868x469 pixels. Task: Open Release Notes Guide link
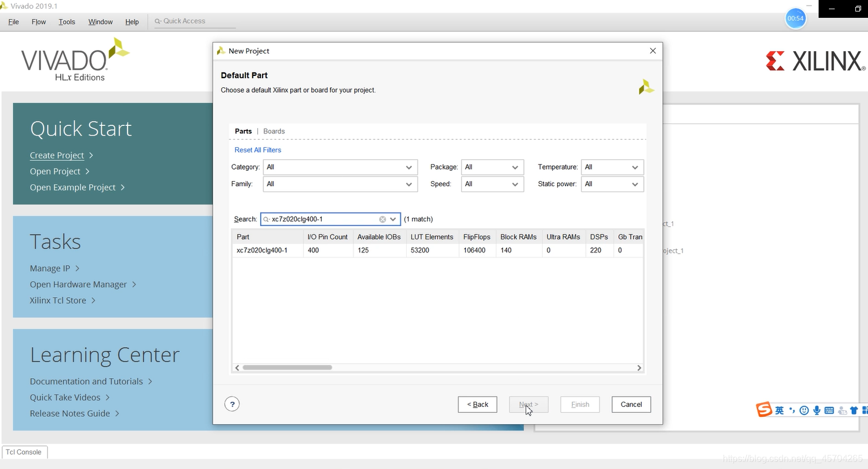70,414
